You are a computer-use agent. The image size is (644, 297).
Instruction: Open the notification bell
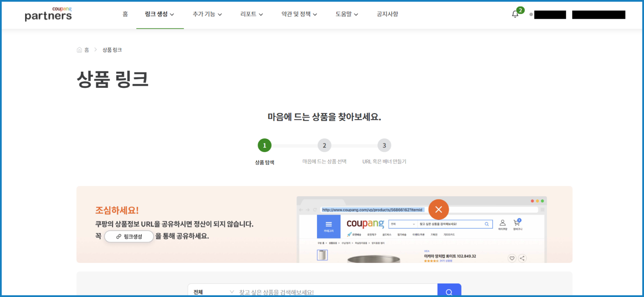tap(515, 15)
